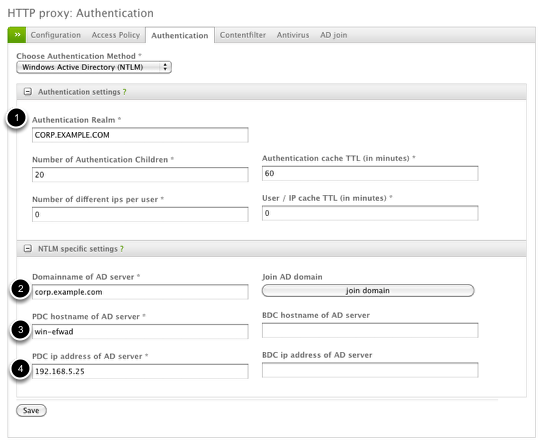Click the PDC hostname of AD server field
This screenshot has width=540, height=442.
140,331
